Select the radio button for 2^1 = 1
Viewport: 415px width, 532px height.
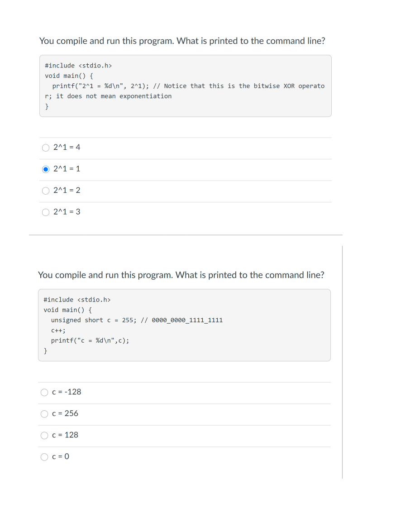[x=46, y=169]
